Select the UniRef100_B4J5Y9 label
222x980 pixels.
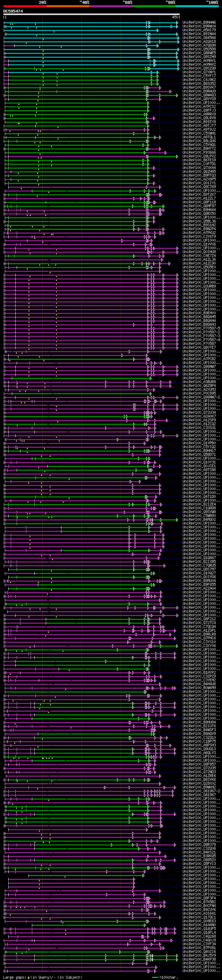click(x=199, y=955)
